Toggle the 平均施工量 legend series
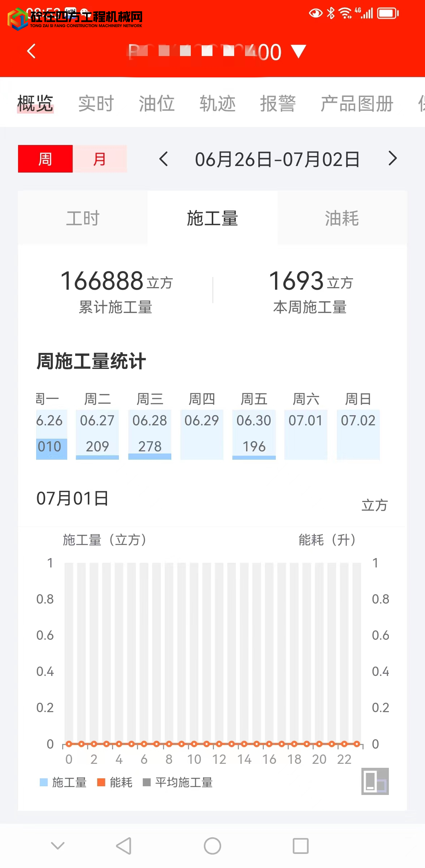Viewport: 425px width, 868px height. click(x=178, y=782)
